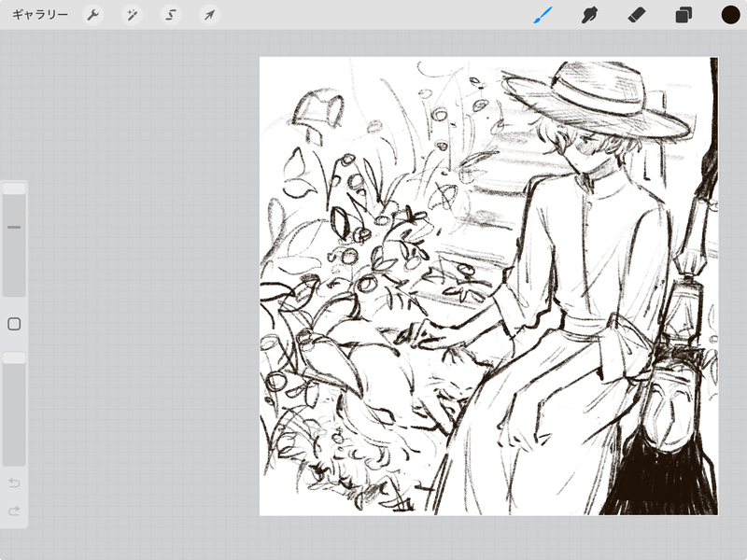
Task: Click the brush size slider
Action: click(x=14, y=240)
